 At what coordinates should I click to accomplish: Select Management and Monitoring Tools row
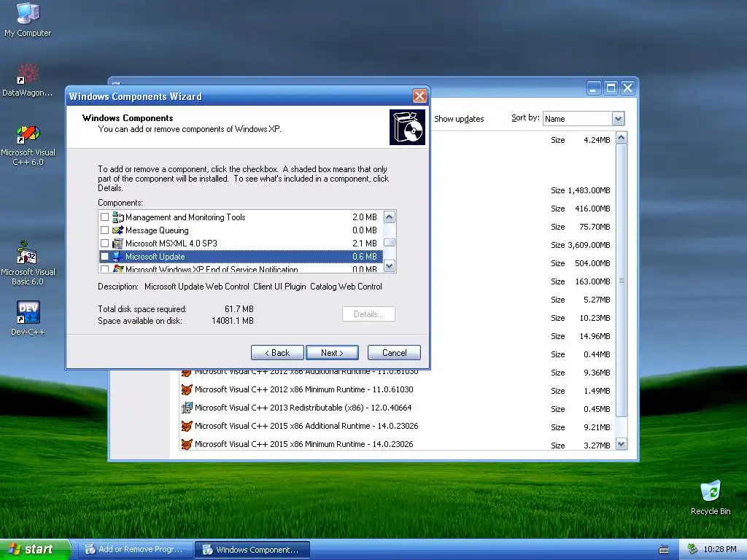(x=241, y=217)
